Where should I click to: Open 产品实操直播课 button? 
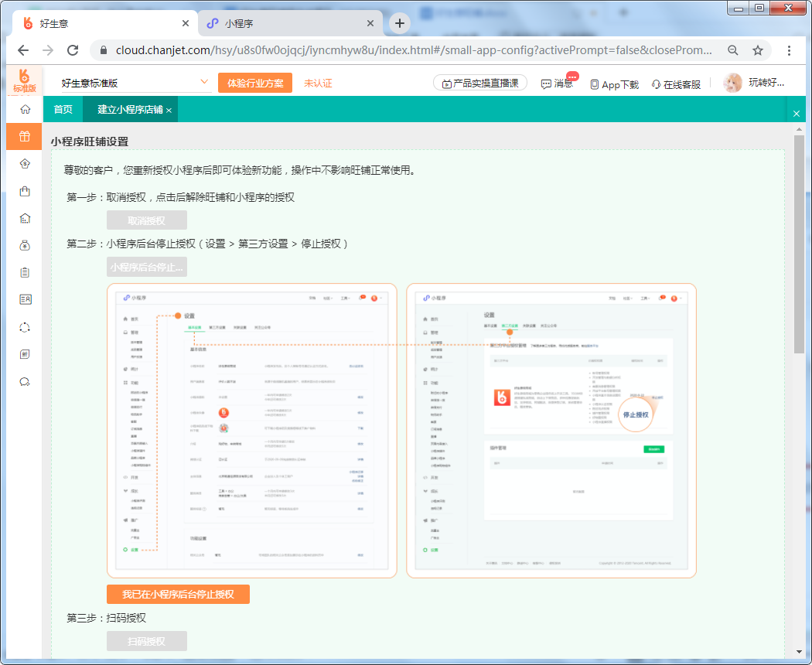pos(480,83)
